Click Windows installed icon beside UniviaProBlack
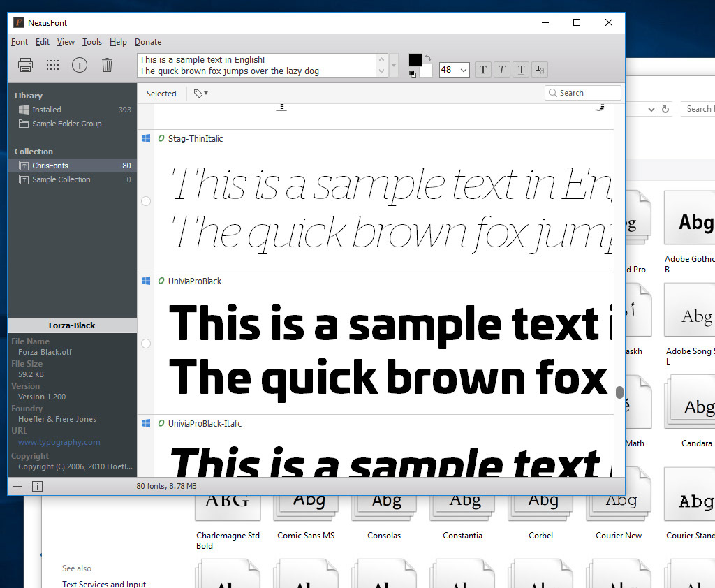The width and height of the screenshot is (715, 588). click(146, 281)
